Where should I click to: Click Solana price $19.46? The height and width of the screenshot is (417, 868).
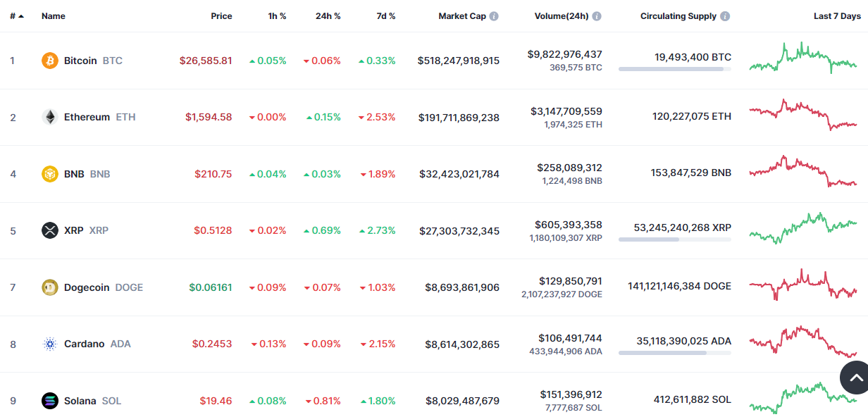tap(216, 401)
